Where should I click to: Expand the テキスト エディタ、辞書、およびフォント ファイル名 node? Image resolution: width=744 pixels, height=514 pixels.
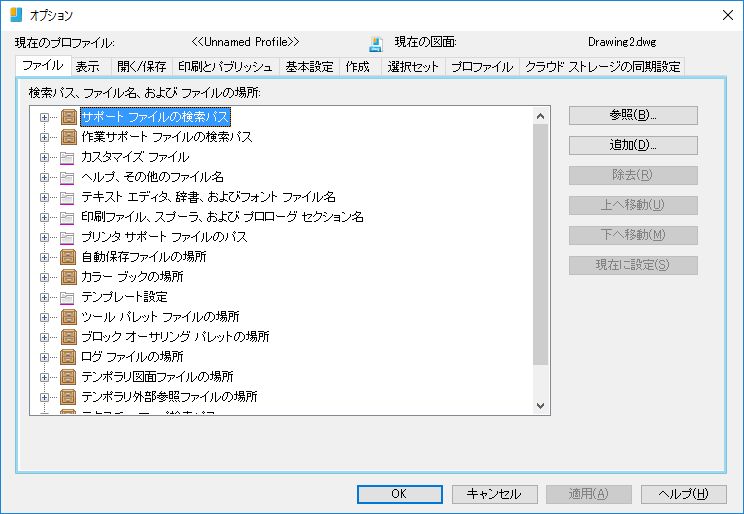click(x=44, y=197)
